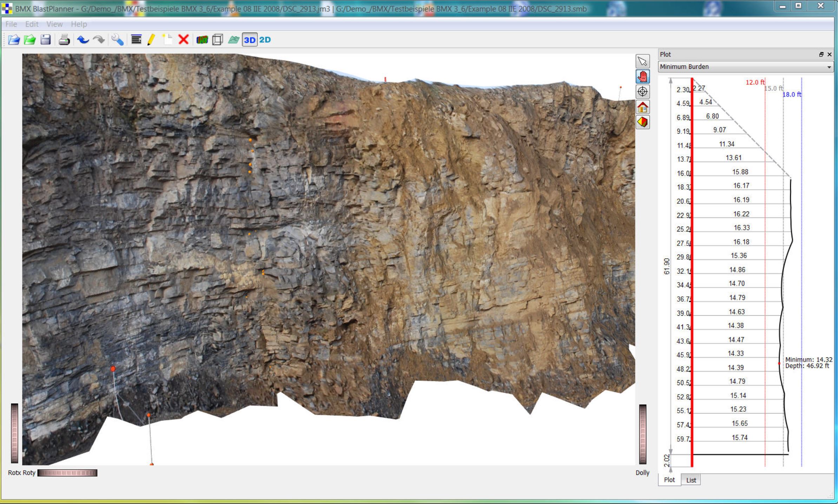This screenshot has height=504, width=838.
Task: Click the Rotx Roty horizontal slider
Action: click(67, 473)
